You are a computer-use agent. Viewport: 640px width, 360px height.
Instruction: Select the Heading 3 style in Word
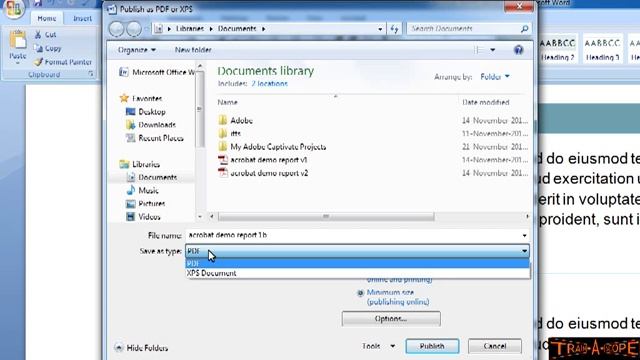coord(602,50)
